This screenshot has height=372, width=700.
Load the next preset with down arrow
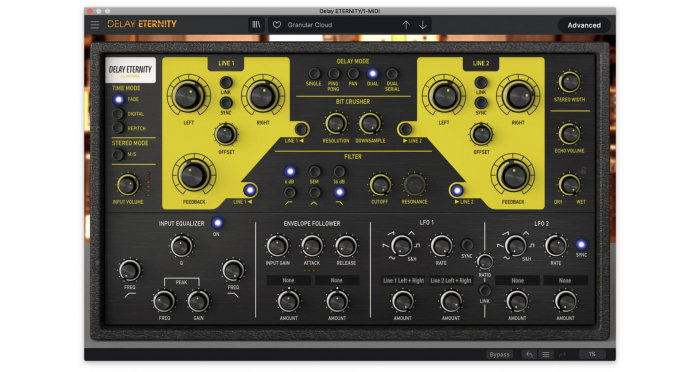tap(422, 25)
